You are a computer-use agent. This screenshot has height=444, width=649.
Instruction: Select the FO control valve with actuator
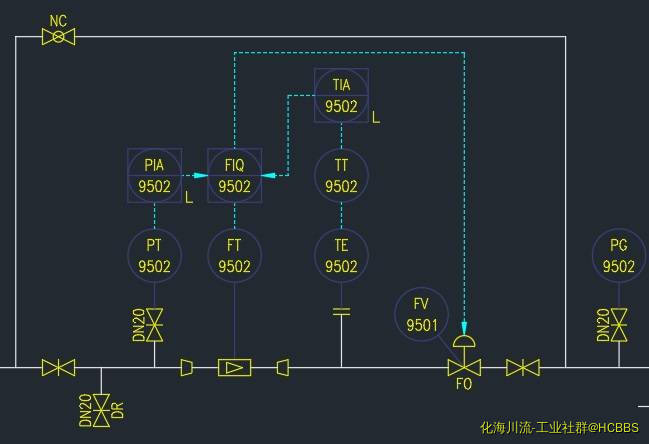pos(464,360)
